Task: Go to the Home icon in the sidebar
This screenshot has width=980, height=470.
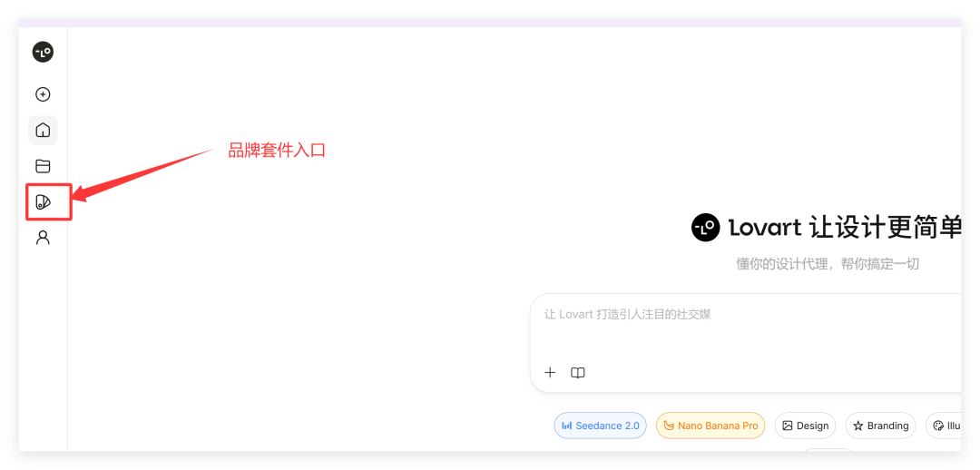Action: 43,130
